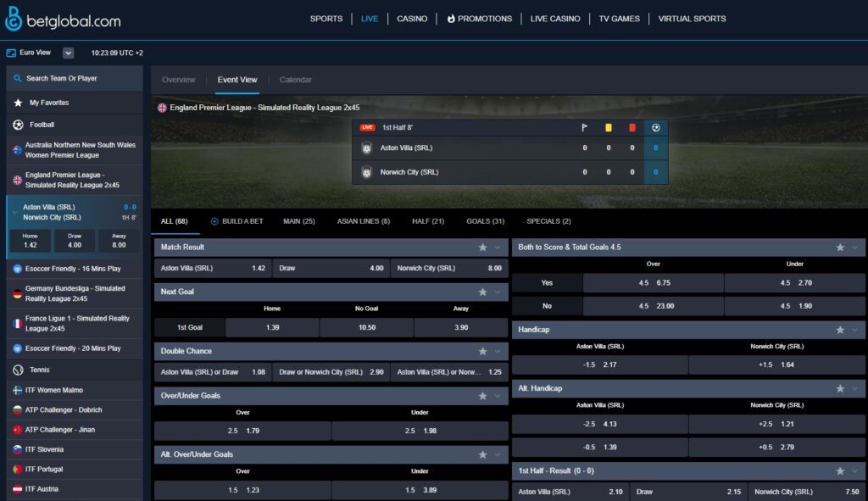Bet Aston Villa 1.42 in Match Result
The image size is (868, 501).
[x=213, y=269]
